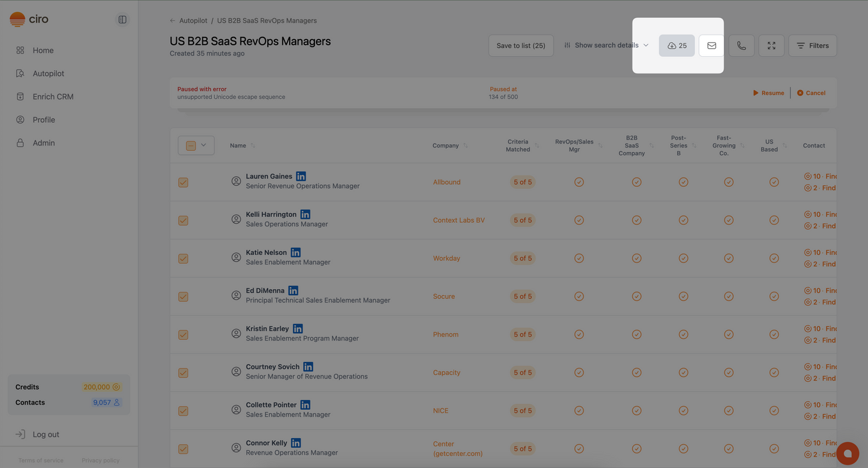Open the expand fullscreen view icon
Viewport: 868px width, 468px height.
[x=771, y=45]
